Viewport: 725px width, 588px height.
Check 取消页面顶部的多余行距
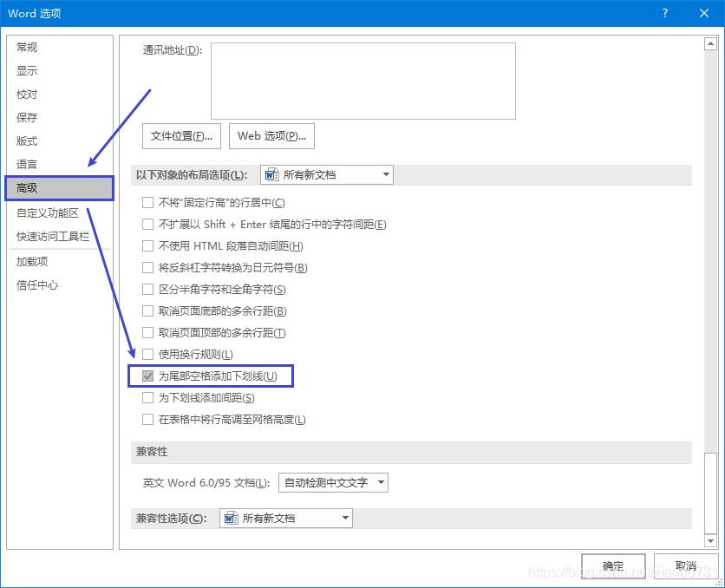[x=148, y=333]
